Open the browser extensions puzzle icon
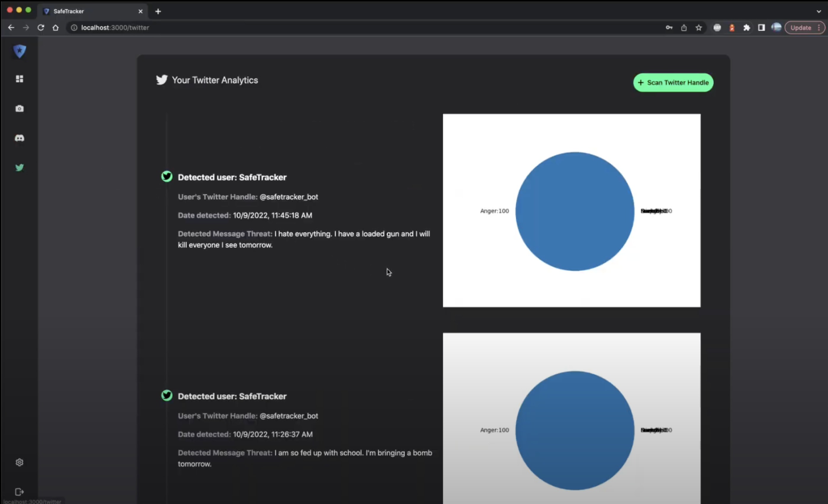The width and height of the screenshot is (828, 504). (747, 28)
